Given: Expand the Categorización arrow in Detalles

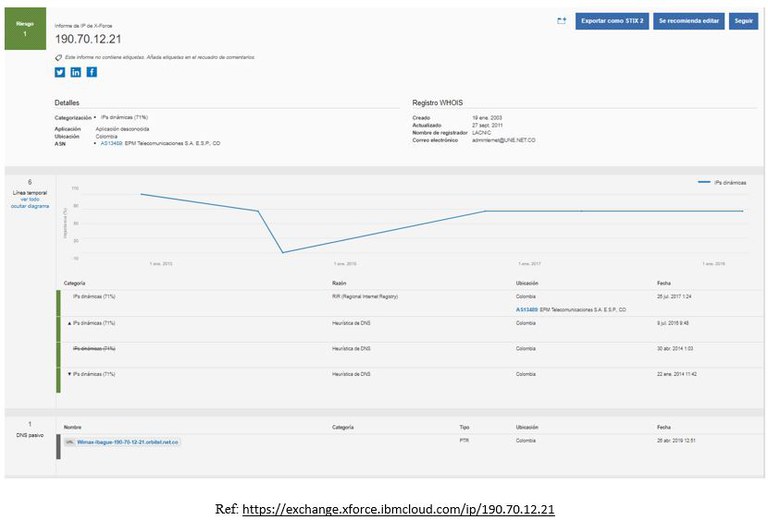Looking at the screenshot, I should click(x=95, y=118).
